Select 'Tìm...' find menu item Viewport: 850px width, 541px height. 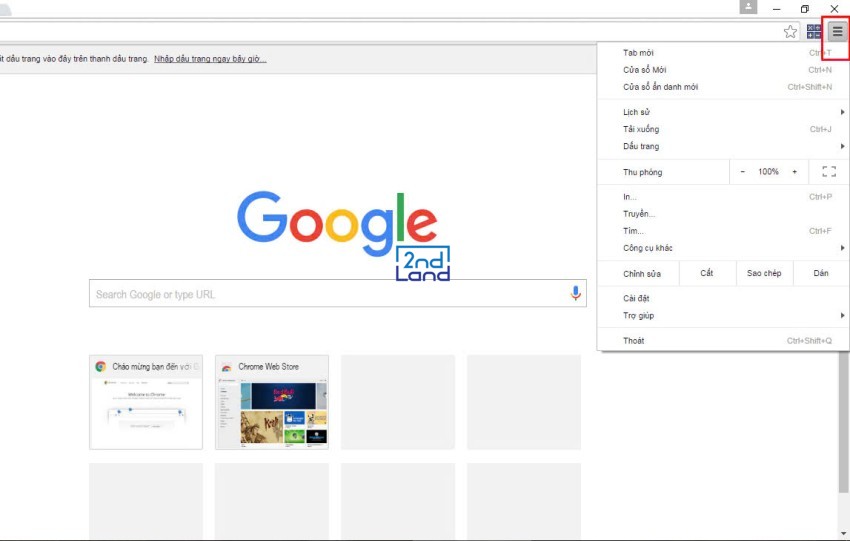pos(724,231)
